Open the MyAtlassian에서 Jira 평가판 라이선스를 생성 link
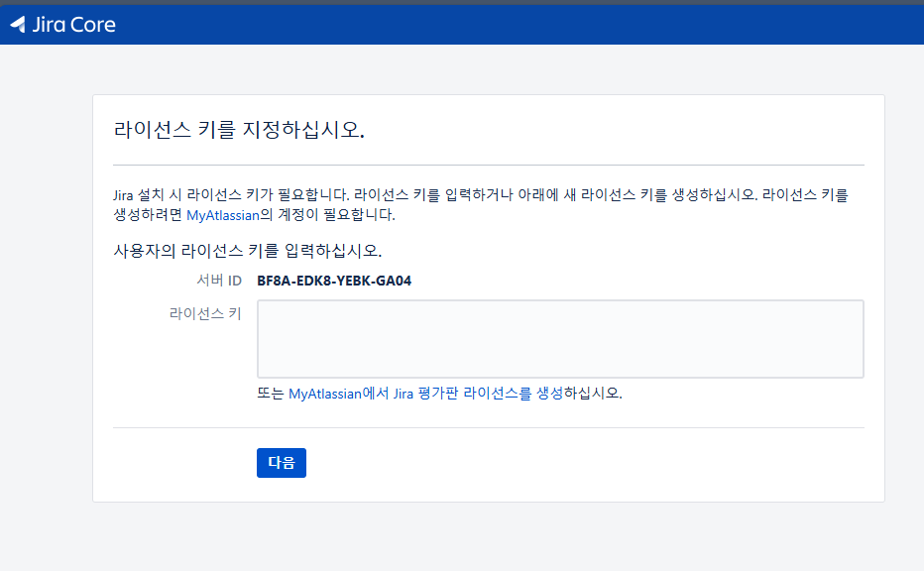 [x=426, y=393]
